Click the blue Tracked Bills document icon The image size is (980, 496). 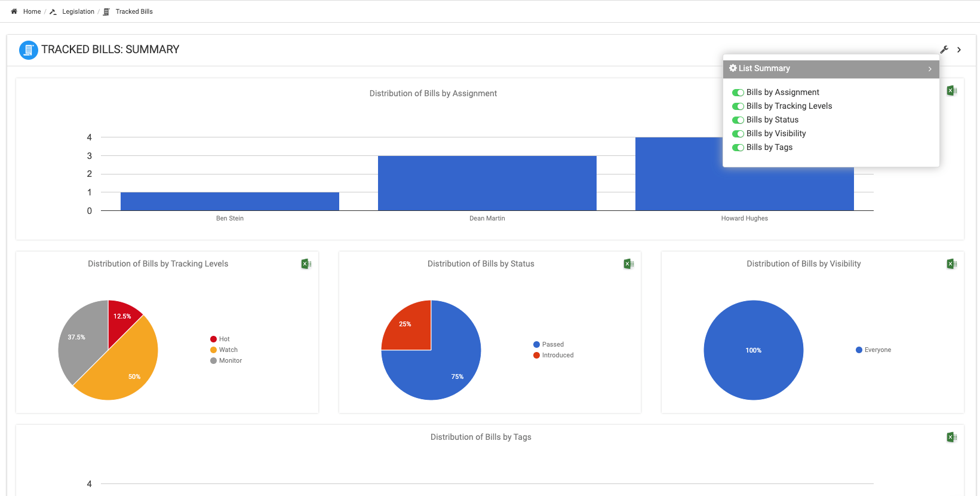click(x=28, y=50)
